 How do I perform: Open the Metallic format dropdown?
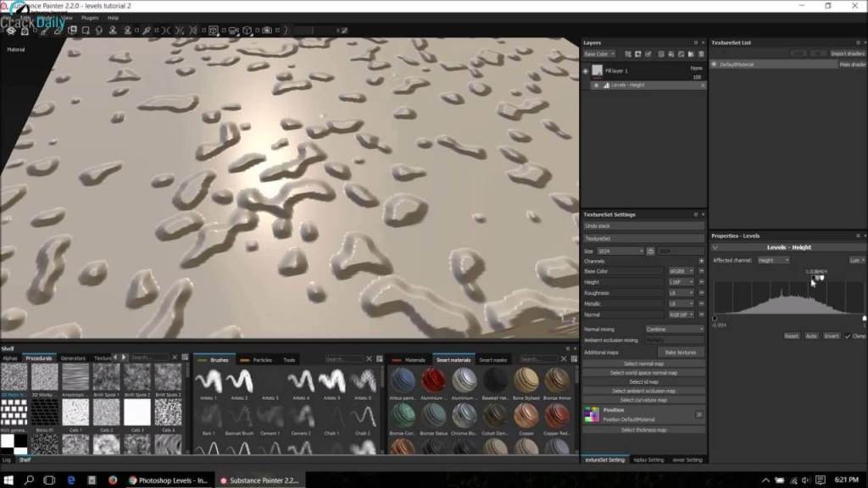coord(682,303)
